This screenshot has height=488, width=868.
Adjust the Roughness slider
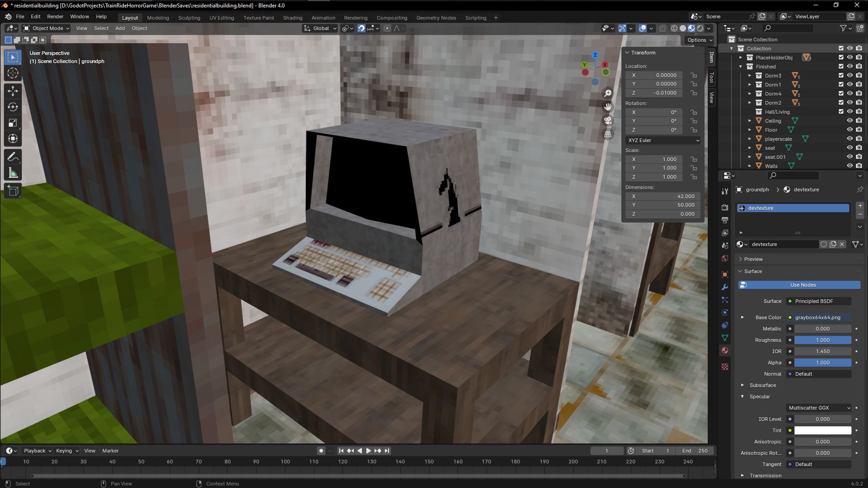click(x=822, y=340)
